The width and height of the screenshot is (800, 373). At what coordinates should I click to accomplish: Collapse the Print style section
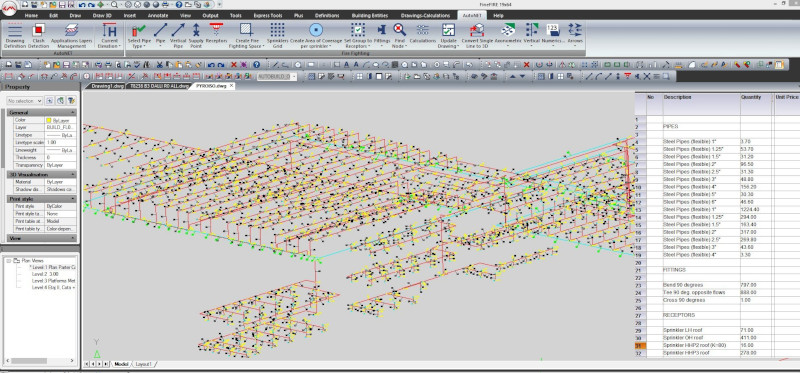pyautogui.click(x=73, y=199)
